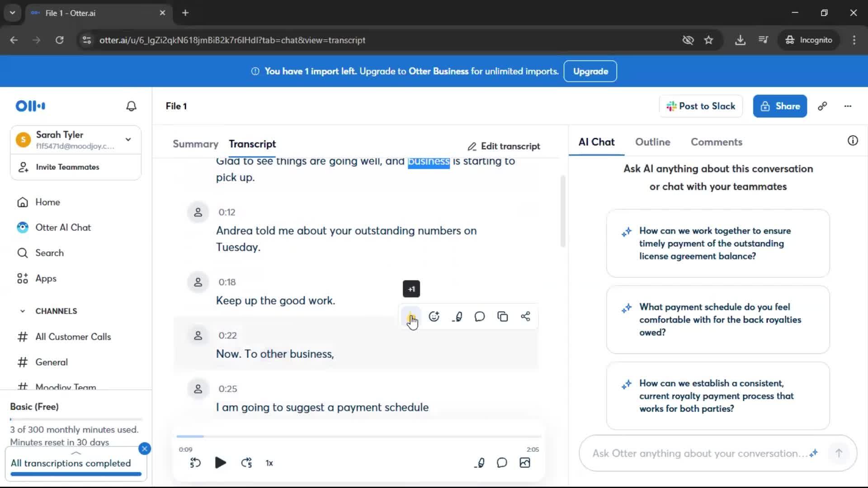The width and height of the screenshot is (868, 488).
Task: Click the Otter logo in the sidebar
Action: 30,106
